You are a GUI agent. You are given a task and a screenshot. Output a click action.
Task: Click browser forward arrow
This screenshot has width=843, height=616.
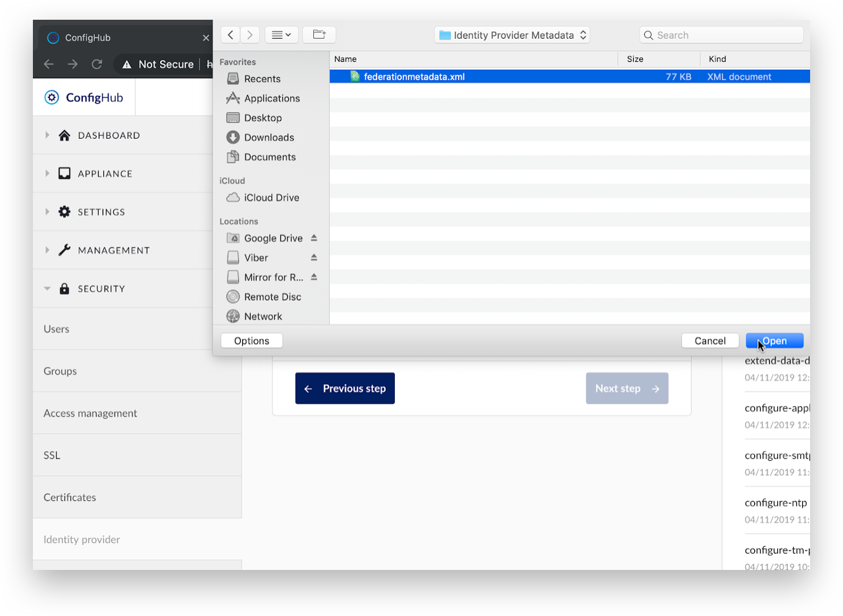(x=73, y=64)
